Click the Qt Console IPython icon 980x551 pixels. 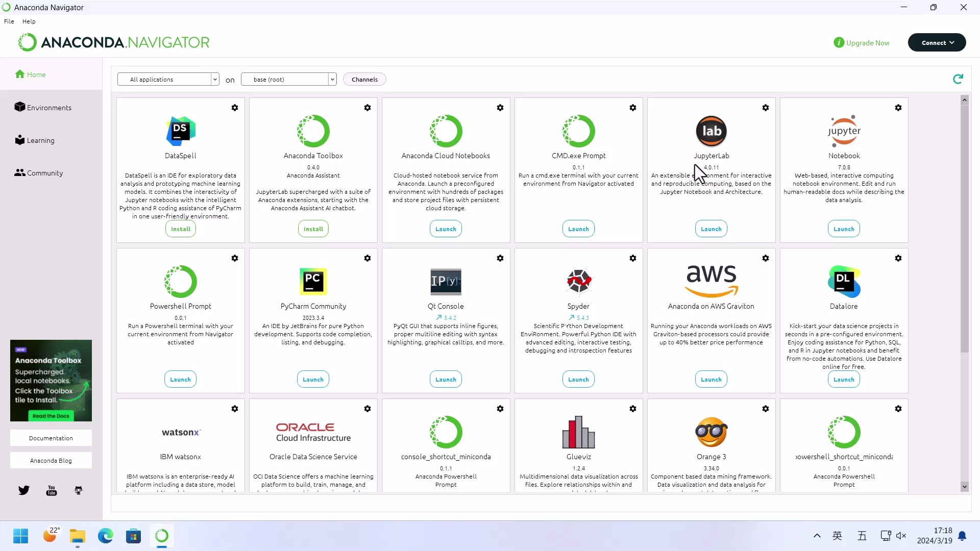click(x=446, y=282)
